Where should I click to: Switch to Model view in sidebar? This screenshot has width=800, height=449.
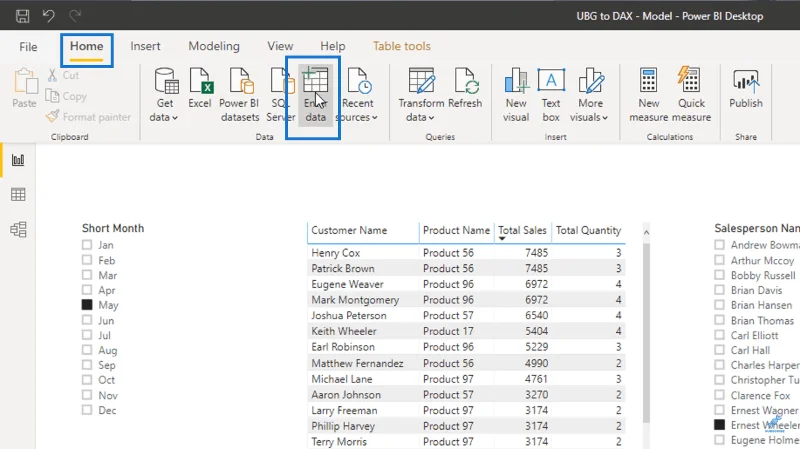[x=18, y=230]
